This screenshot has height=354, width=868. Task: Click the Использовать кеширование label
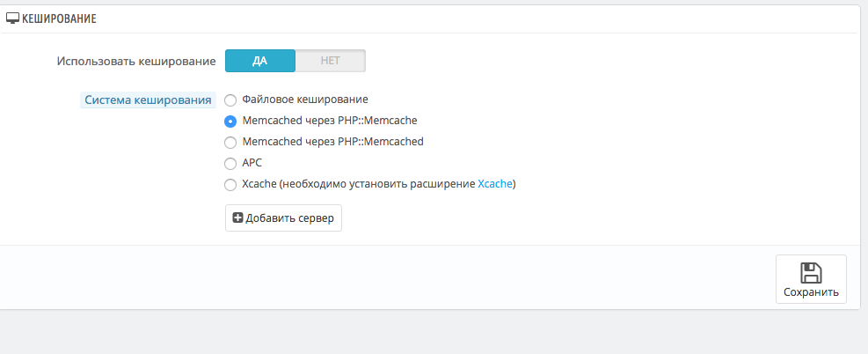point(136,62)
